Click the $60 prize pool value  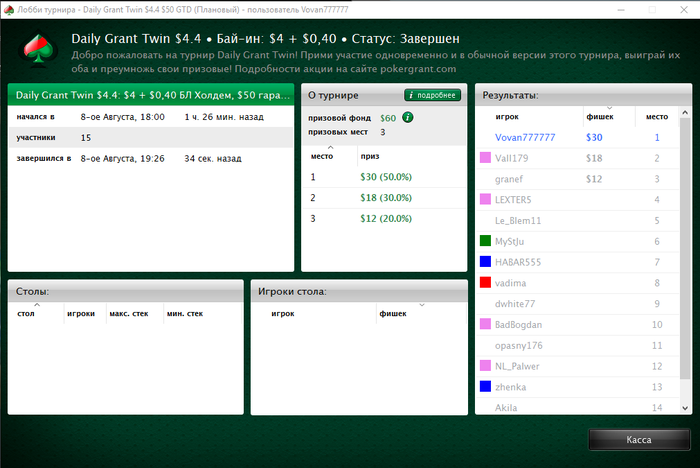click(x=388, y=118)
